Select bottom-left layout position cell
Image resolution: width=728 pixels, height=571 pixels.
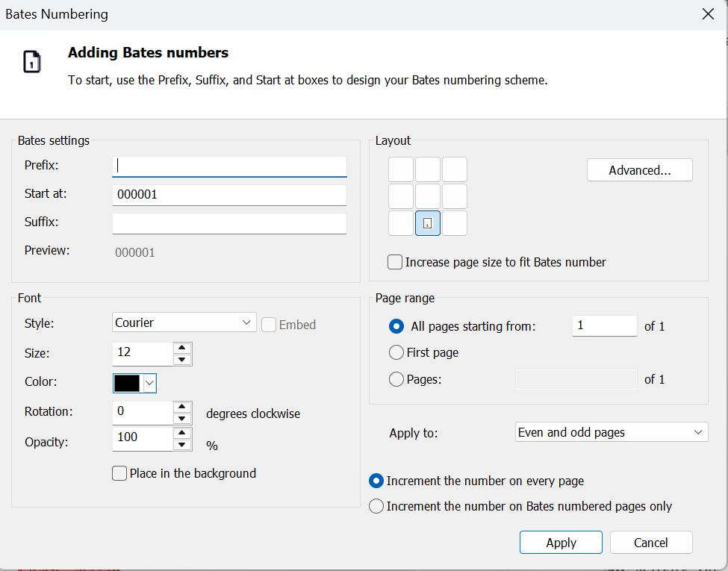401,223
